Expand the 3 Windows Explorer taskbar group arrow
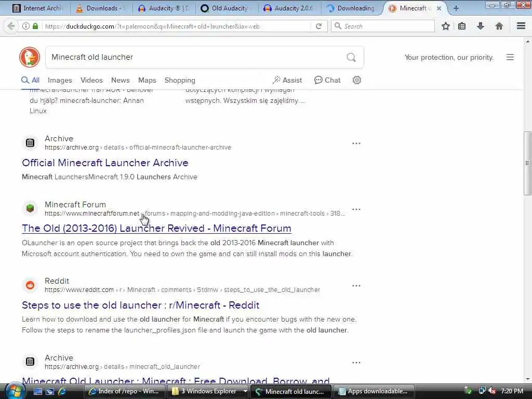The height and width of the screenshot is (399, 532). [245, 392]
